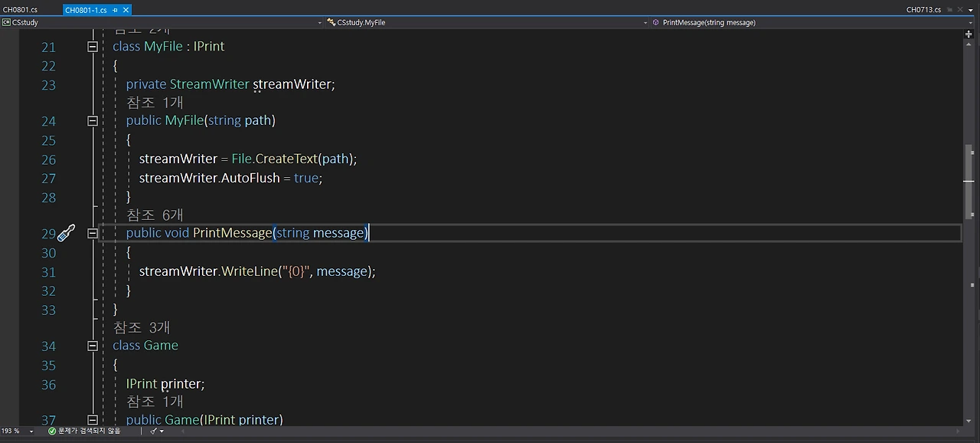Open the document tab overflow list
Image resolution: width=980 pixels, height=443 pixels.
tap(972, 10)
